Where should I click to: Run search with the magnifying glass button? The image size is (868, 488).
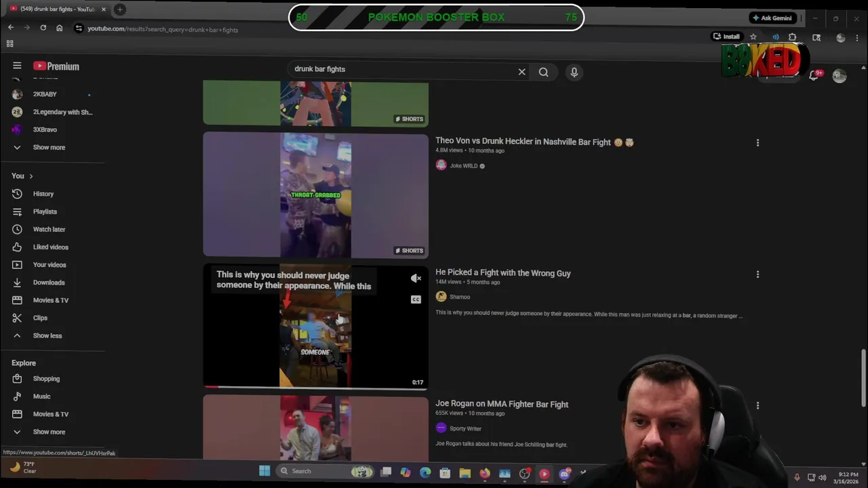tap(543, 72)
